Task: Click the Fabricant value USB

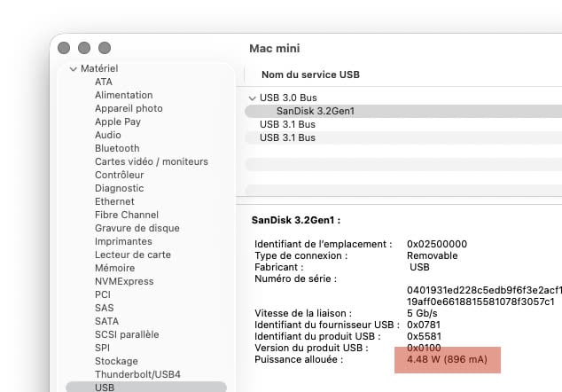Action: [x=419, y=267]
